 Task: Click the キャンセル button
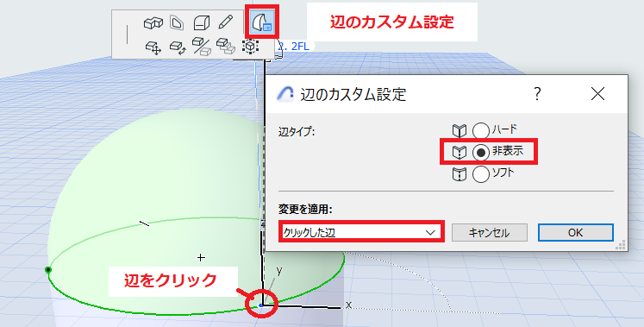490,232
